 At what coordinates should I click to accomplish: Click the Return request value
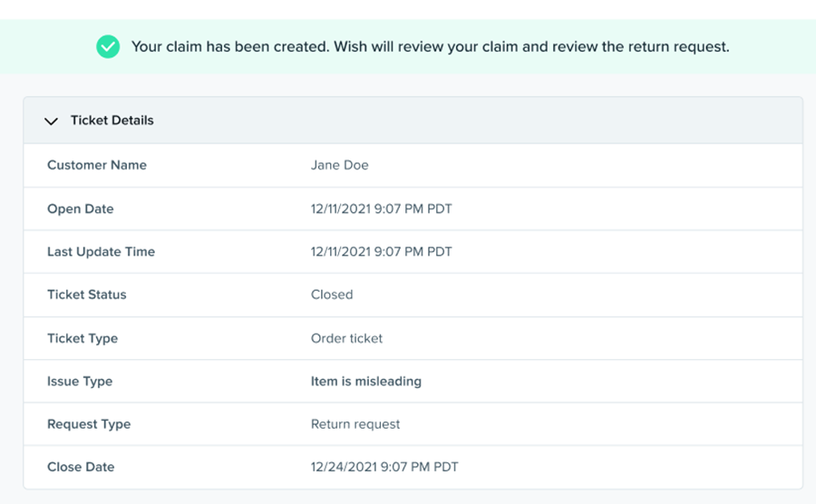tap(355, 424)
